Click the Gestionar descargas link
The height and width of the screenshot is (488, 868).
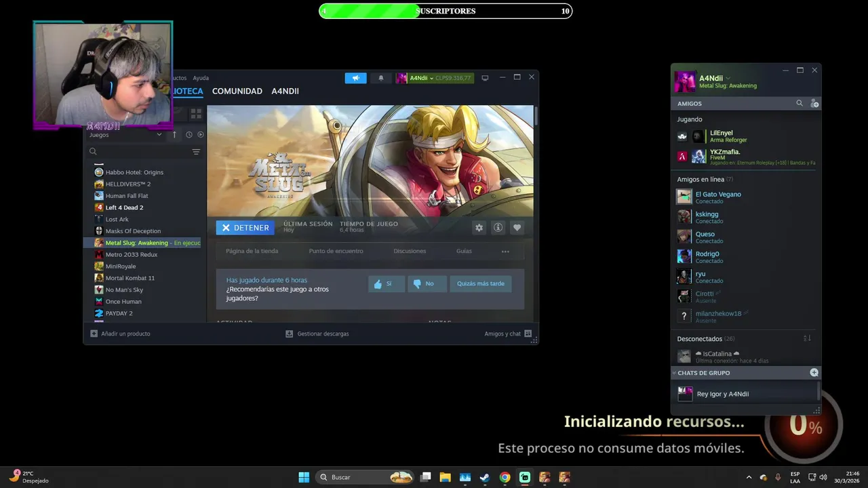[x=323, y=333]
